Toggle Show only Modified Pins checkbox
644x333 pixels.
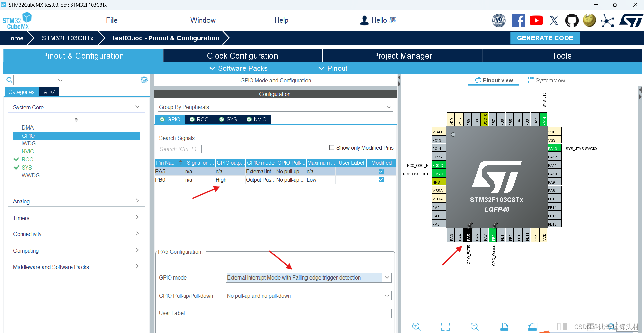(332, 148)
